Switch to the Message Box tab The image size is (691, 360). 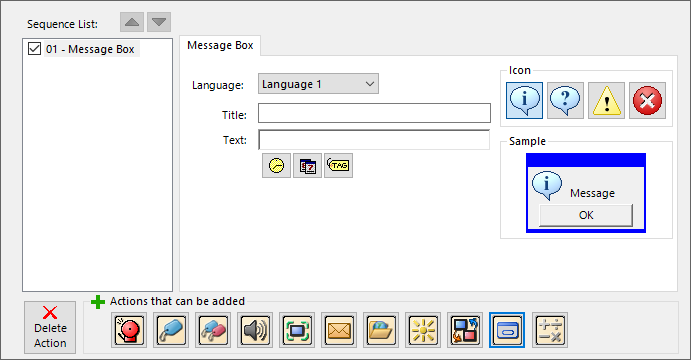(x=220, y=45)
